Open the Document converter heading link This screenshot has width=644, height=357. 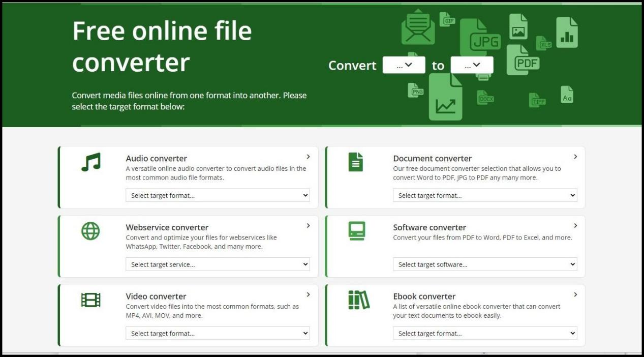tap(433, 158)
